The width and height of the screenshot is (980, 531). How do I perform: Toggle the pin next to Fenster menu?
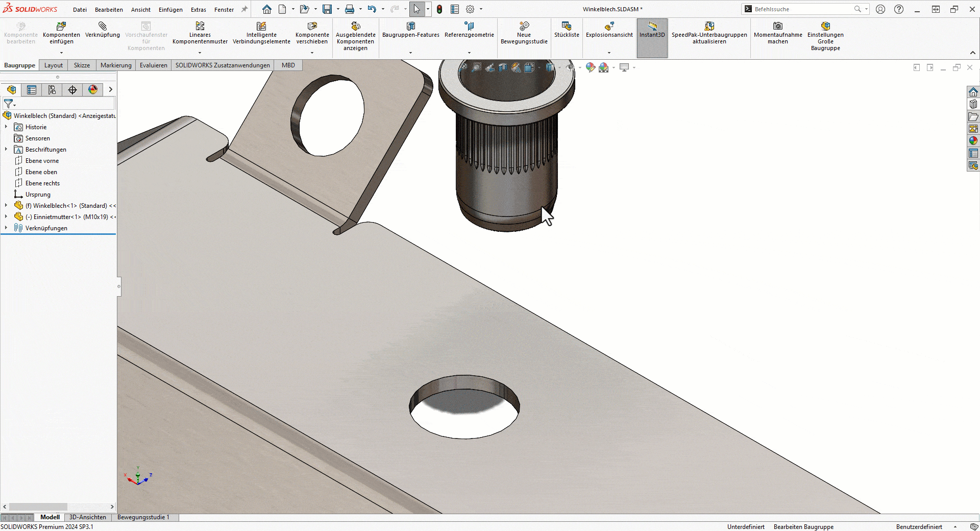[x=244, y=9]
